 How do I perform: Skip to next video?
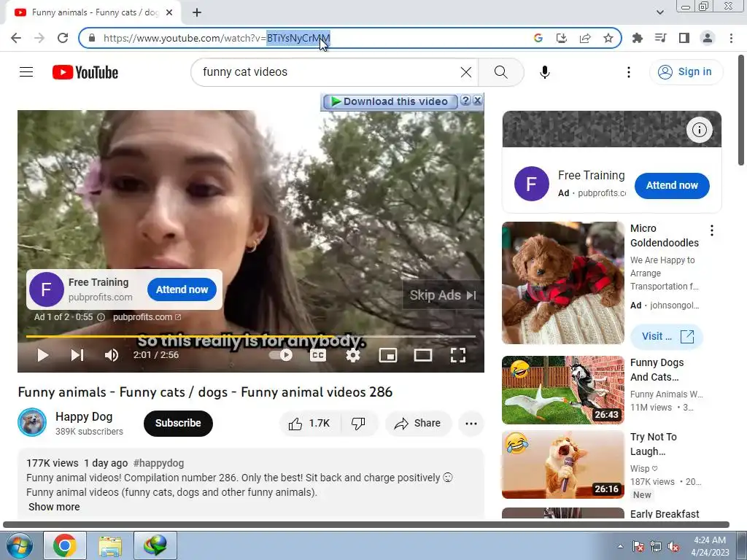coord(77,355)
